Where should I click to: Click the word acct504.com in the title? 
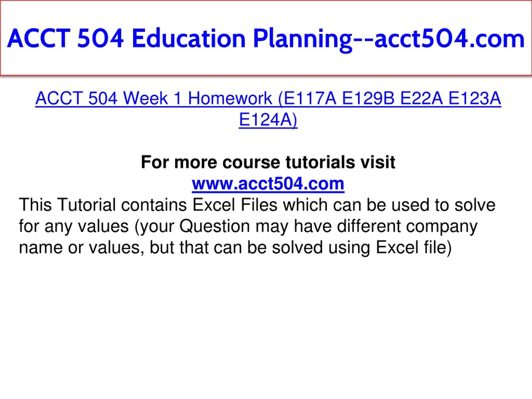[x=449, y=38]
